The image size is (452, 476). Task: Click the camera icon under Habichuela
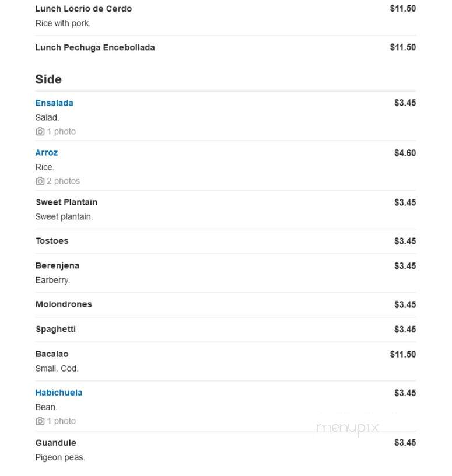tap(40, 421)
